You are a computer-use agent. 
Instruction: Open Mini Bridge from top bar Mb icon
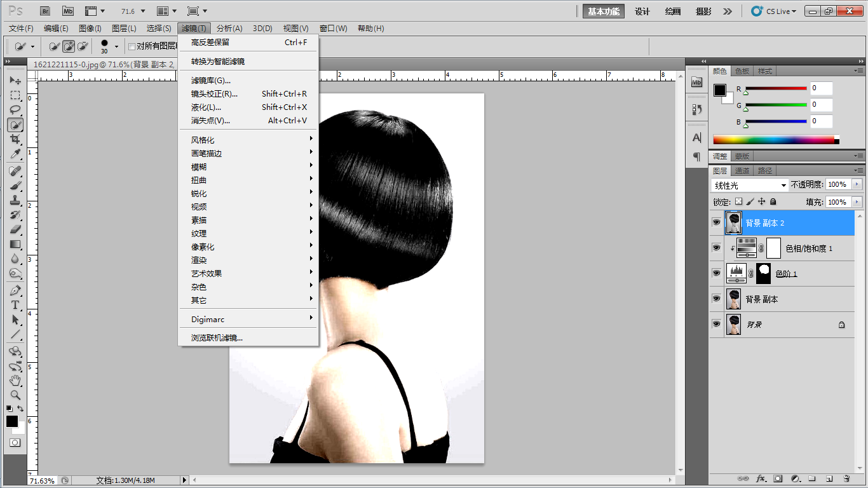[67, 11]
